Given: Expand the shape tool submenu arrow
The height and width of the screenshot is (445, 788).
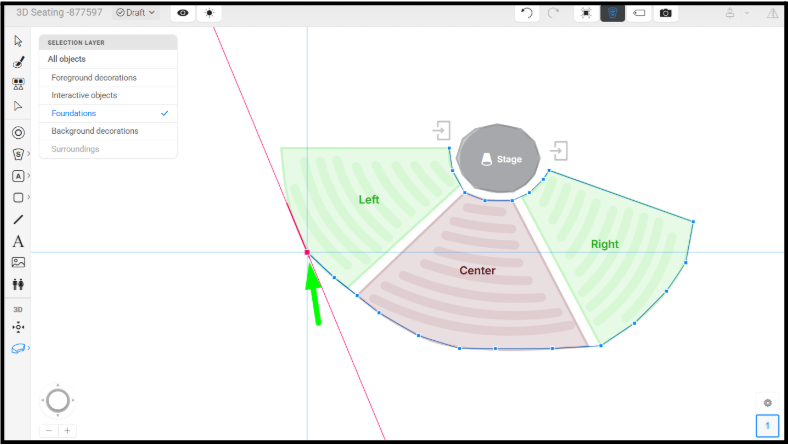Looking at the screenshot, I should (29, 197).
